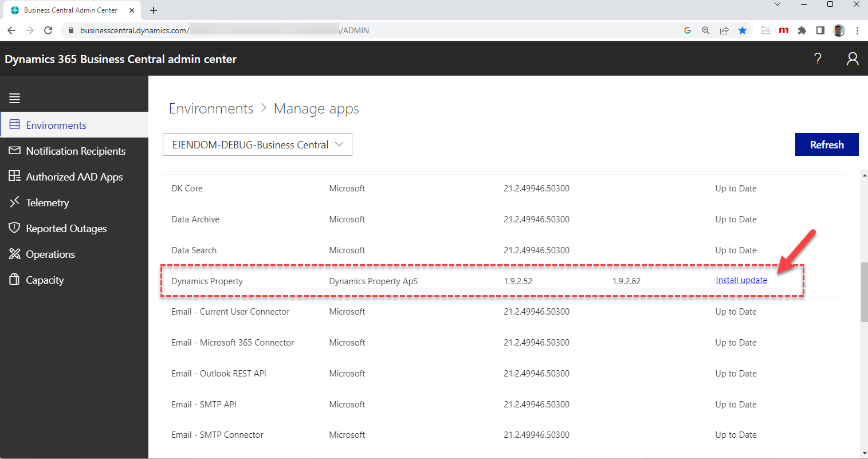Click publisher 'Dynamics Property ApS'

point(374,281)
